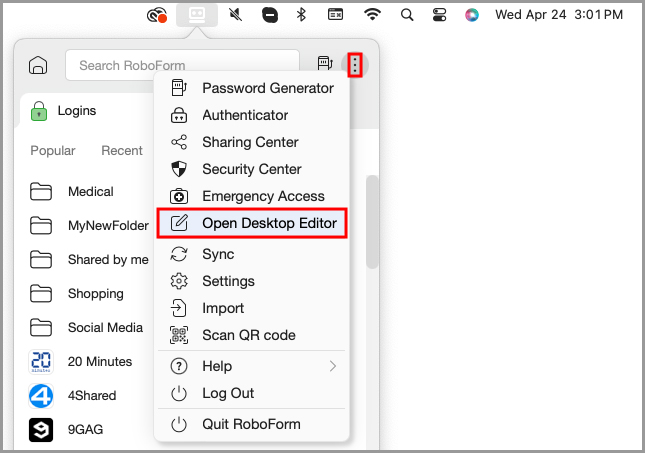Quit RoboForm via the menu
The width and height of the screenshot is (645, 453).
point(252,424)
